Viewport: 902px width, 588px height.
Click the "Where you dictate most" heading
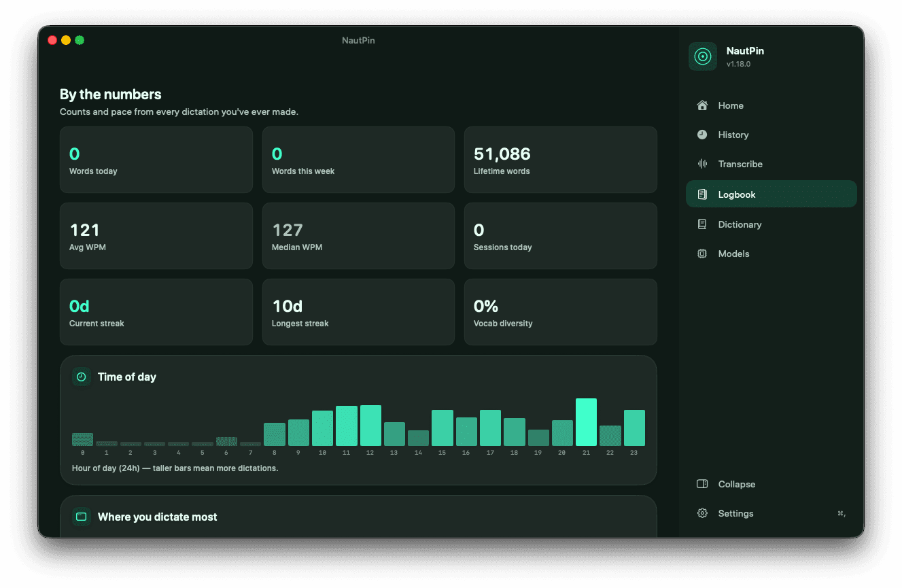click(x=158, y=517)
